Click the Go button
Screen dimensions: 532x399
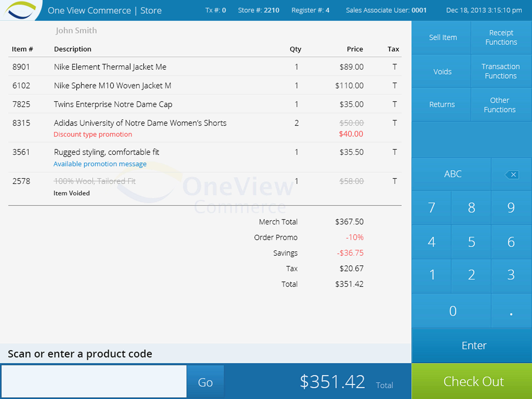(205, 382)
